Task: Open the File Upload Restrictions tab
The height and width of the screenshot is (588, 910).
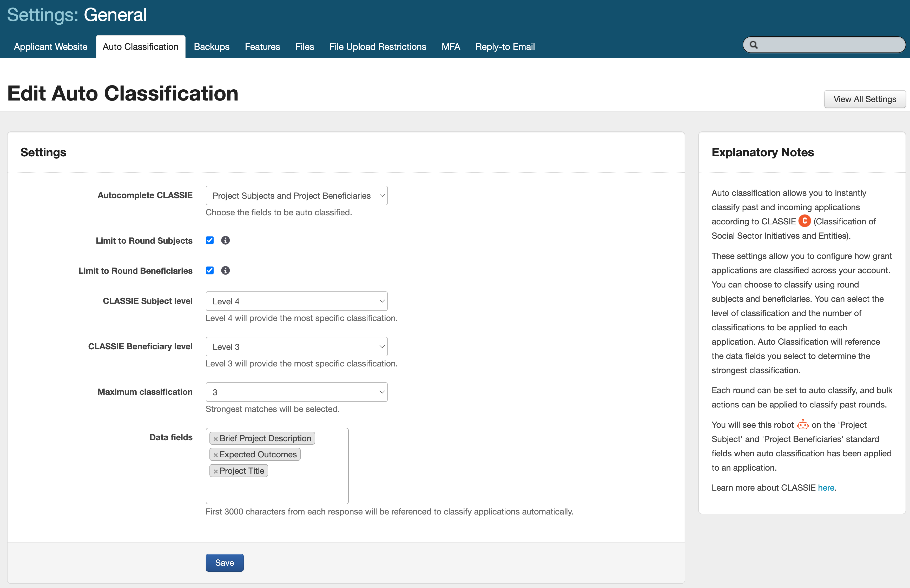Action: click(378, 47)
